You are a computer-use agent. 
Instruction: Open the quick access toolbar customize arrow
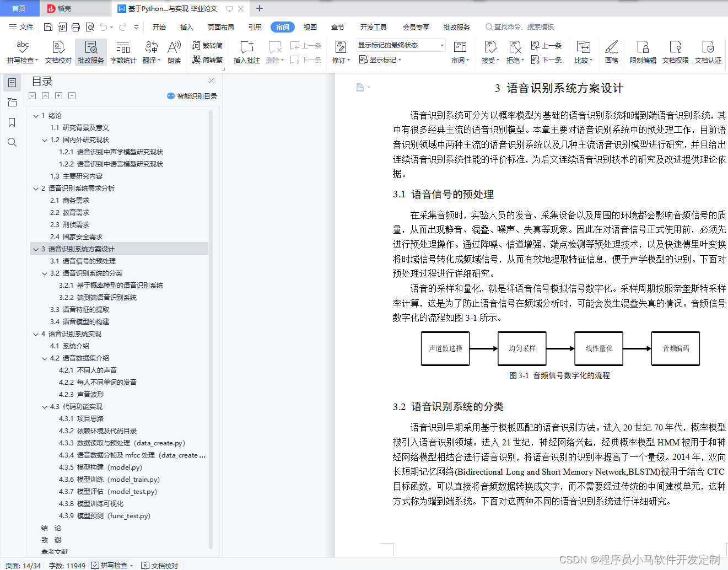136,27
